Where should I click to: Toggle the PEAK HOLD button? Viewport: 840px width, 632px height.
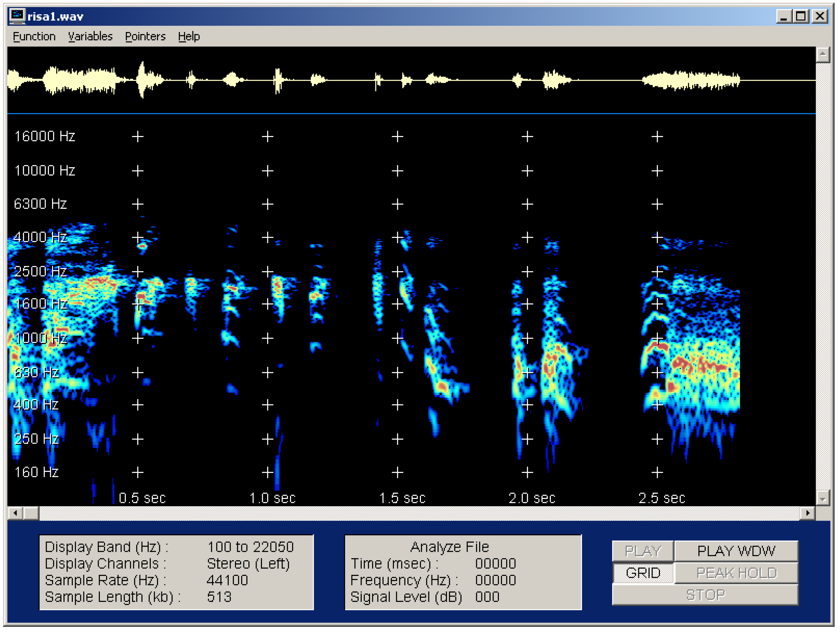pyautogui.click(x=736, y=573)
